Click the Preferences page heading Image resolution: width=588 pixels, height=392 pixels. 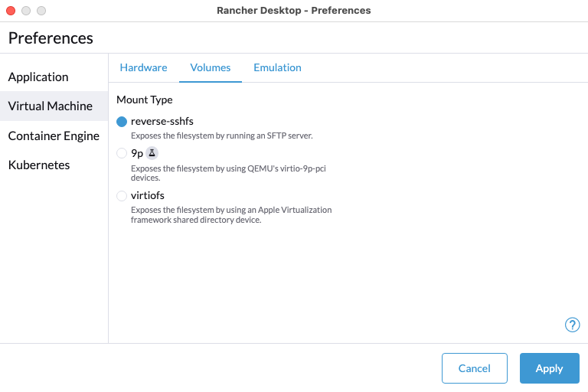coord(51,38)
